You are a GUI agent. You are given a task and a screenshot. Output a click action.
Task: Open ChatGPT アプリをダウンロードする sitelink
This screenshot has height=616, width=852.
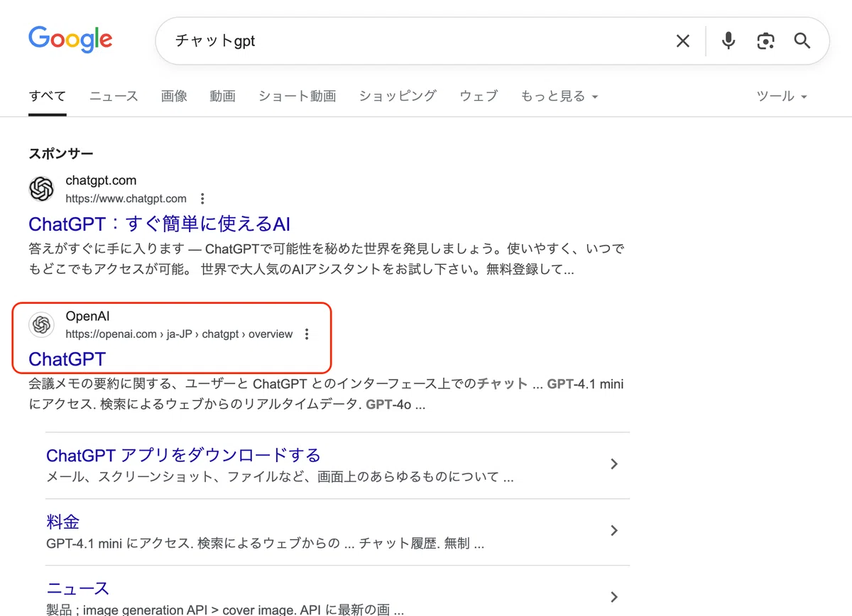(x=183, y=455)
